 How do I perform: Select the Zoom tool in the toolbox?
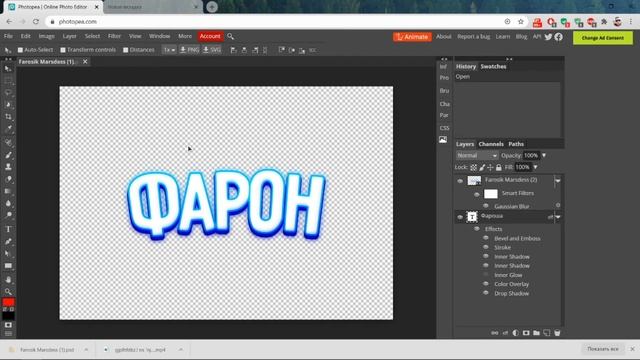click(8, 292)
